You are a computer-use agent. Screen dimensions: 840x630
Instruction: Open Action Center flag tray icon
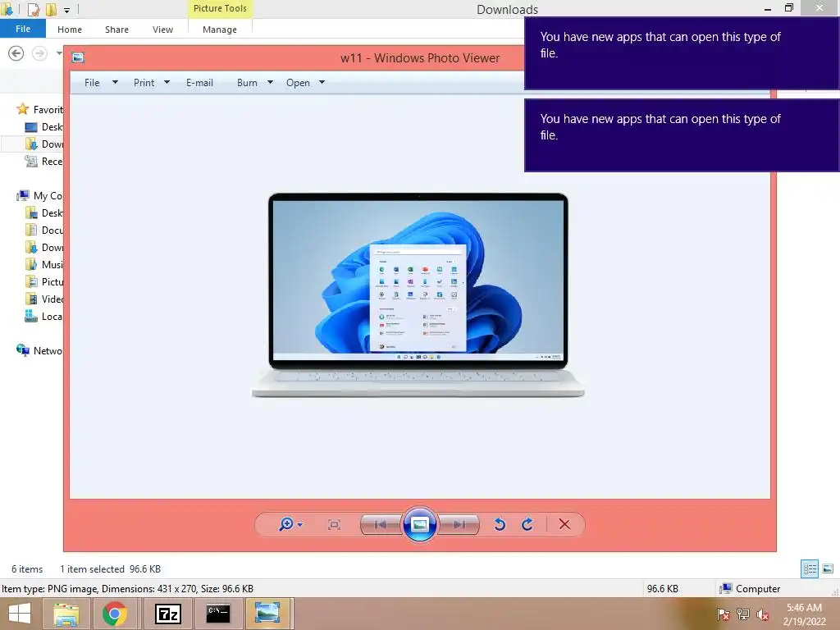(x=723, y=614)
